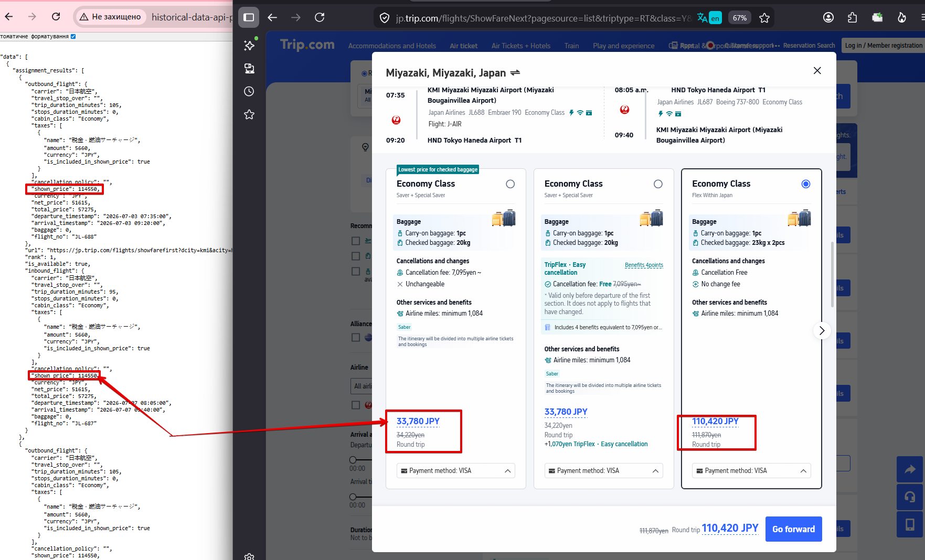Open the flame extension icon in toolbar
The image size is (925, 560).
[x=902, y=17]
